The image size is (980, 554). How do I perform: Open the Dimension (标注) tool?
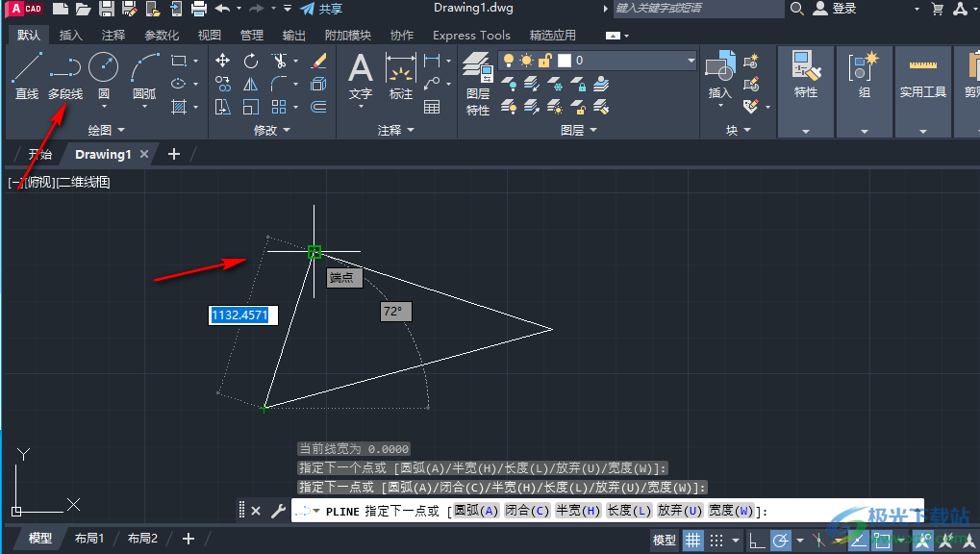pyautogui.click(x=401, y=77)
